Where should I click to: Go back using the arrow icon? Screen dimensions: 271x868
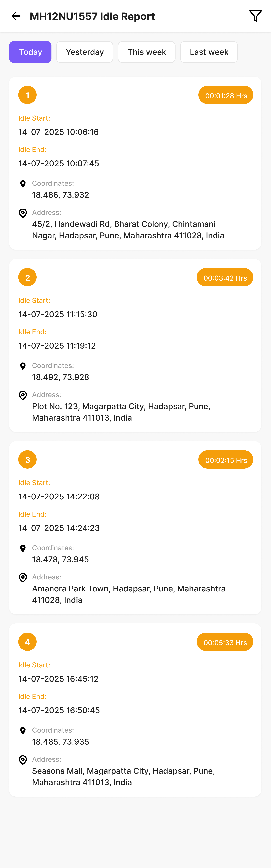[16, 16]
